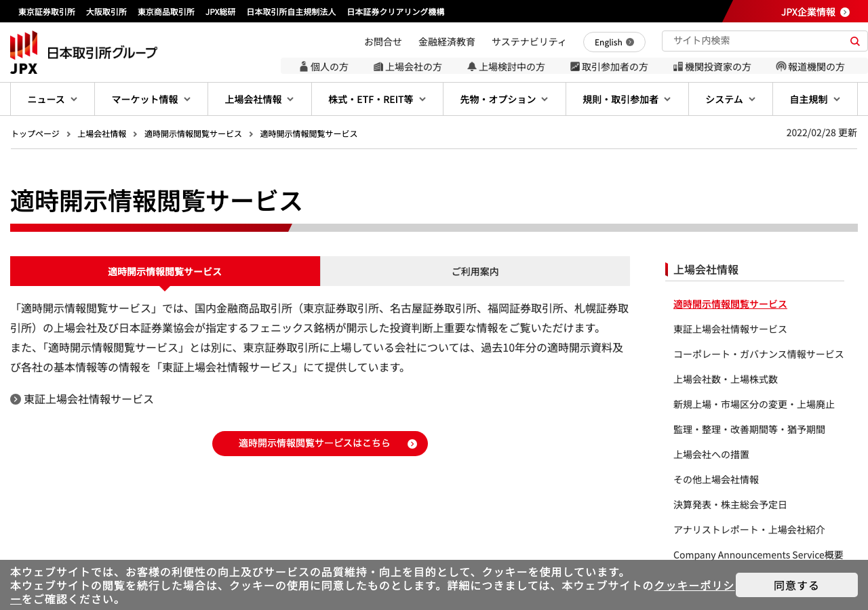Click 大阪取引所 in the top black bar
Image resolution: width=868 pixels, height=610 pixels.
click(106, 12)
